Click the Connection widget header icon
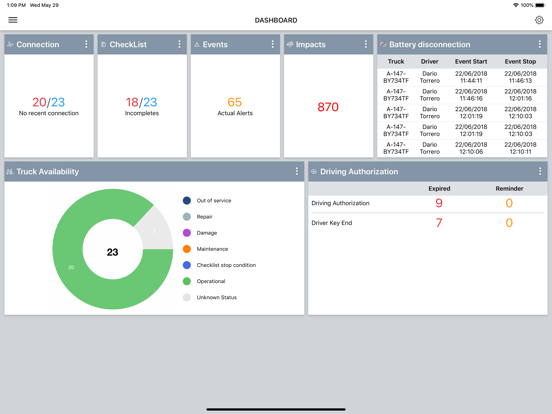The height and width of the screenshot is (414, 552). point(10,44)
